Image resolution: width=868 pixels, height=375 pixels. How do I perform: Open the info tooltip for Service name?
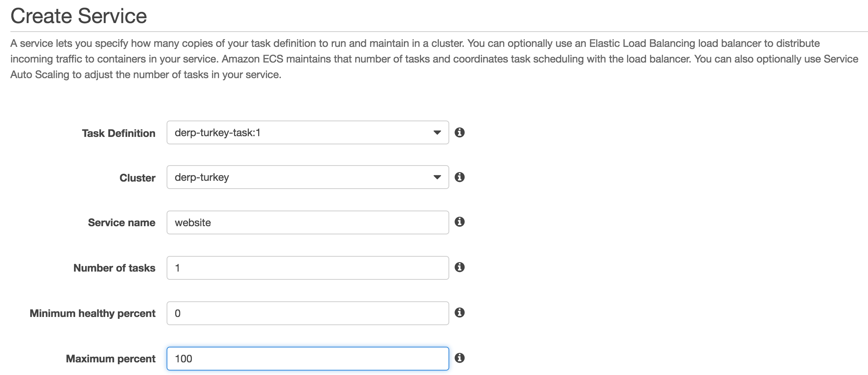click(x=460, y=222)
